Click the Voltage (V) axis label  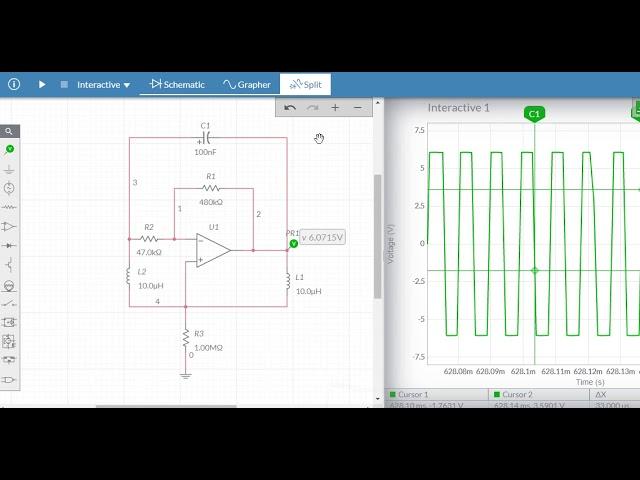coord(391,244)
